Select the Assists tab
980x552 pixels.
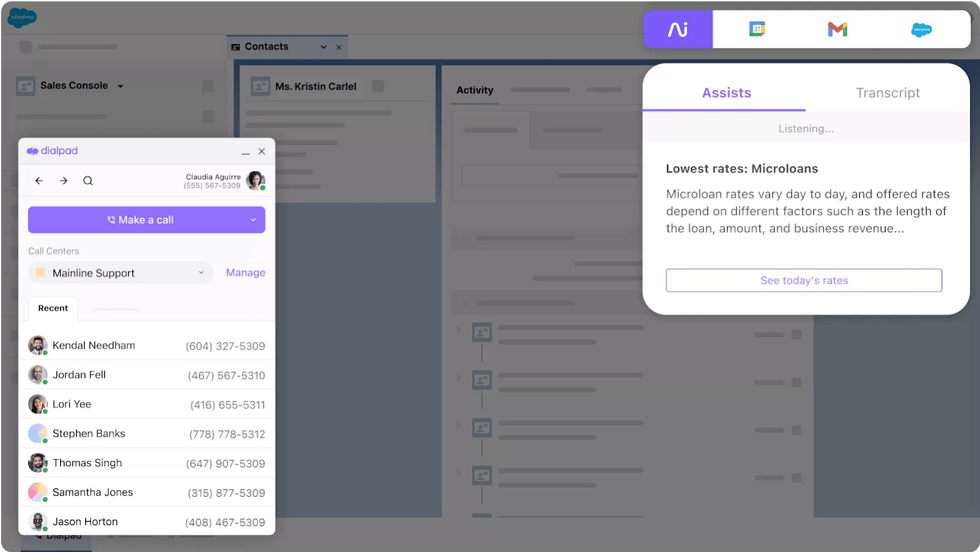pos(726,93)
